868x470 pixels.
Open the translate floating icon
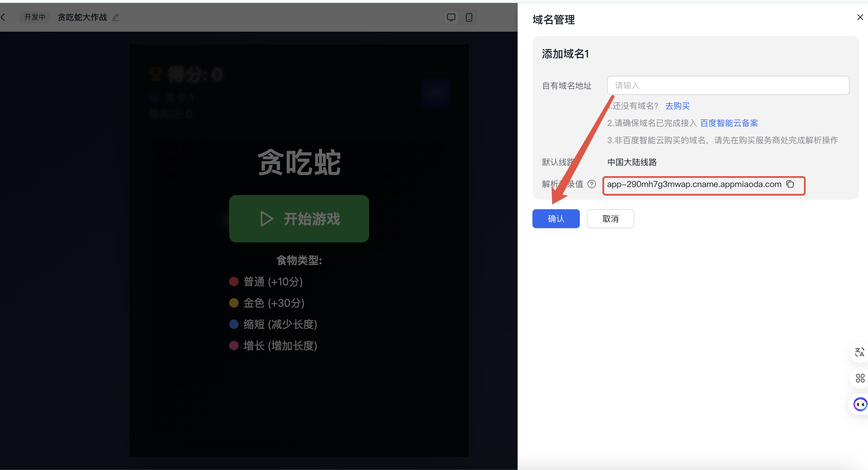pos(860,352)
